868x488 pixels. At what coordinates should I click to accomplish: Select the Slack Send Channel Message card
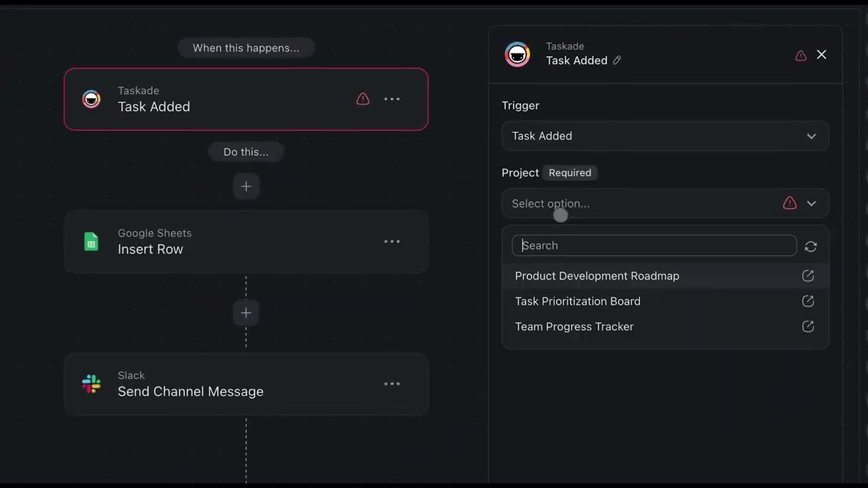tap(246, 384)
